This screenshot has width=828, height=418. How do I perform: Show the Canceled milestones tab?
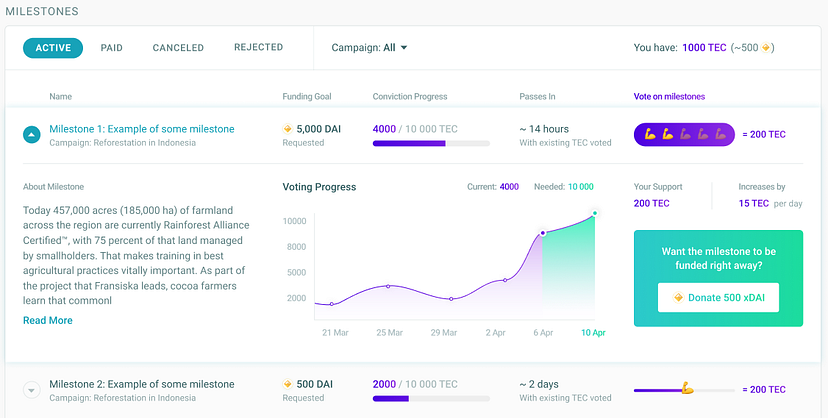[178, 47]
